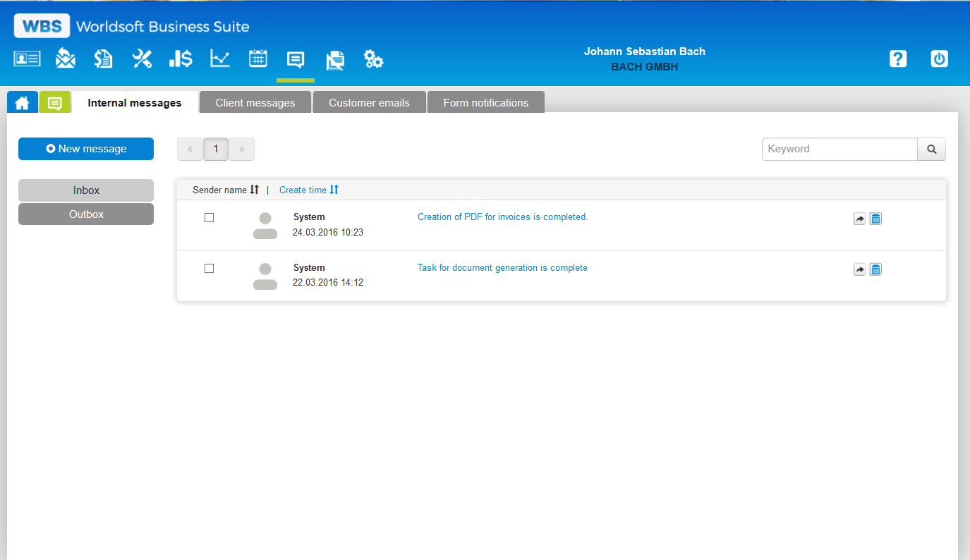
Task: Click avatar of message dated 22.03.2016
Action: tap(265, 276)
